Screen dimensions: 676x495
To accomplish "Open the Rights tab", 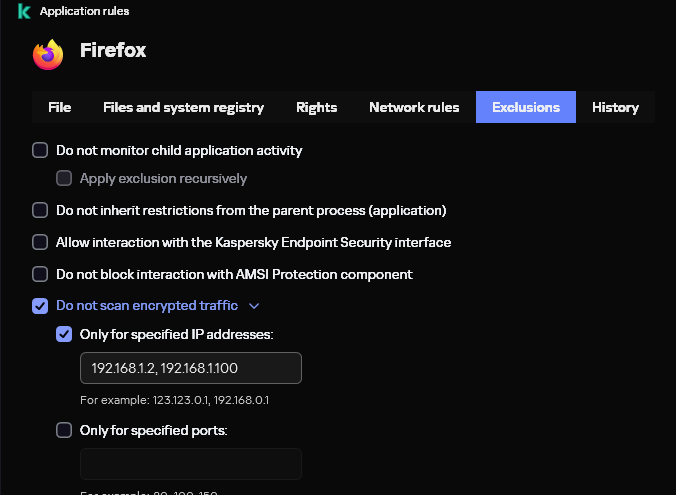I will click(x=316, y=107).
